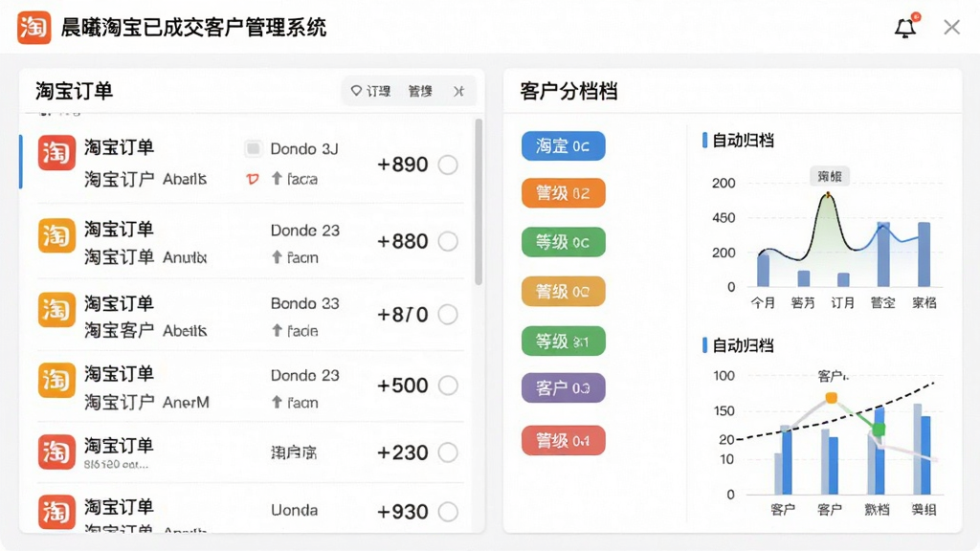Click the Donde 23 text in the +880 row
This screenshot has height=551, width=980.
305,231
